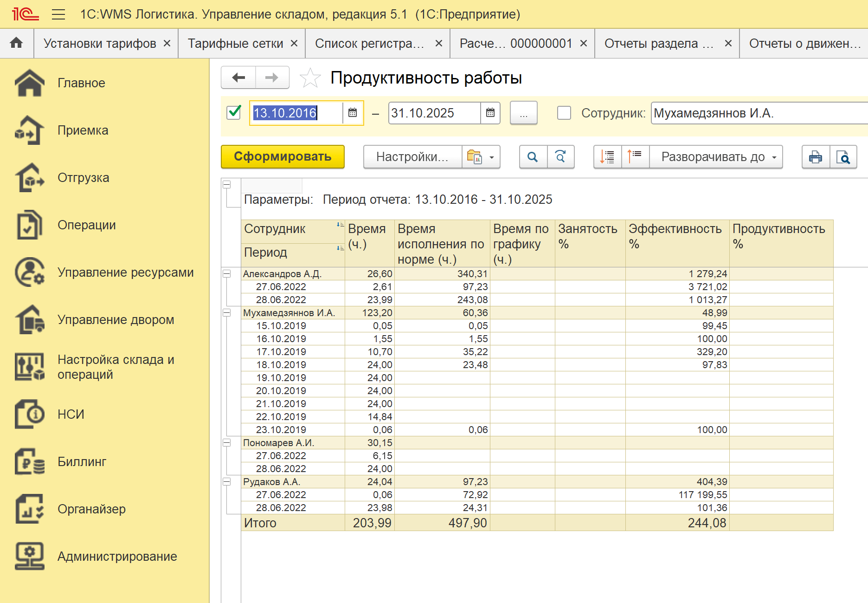Click the find magnifier icon in toolbar
The image size is (868, 603).
(533, 157)
